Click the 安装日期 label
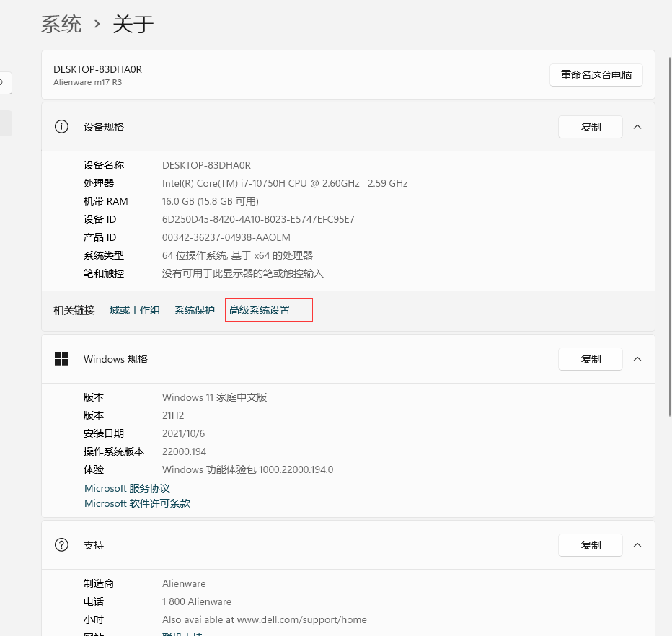Viewport: 672px width, 636px height. tap(103, 433)
